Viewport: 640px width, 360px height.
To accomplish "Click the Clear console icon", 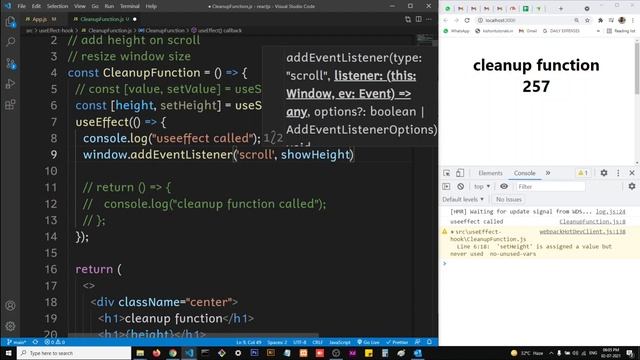I will tap(460, 186).
